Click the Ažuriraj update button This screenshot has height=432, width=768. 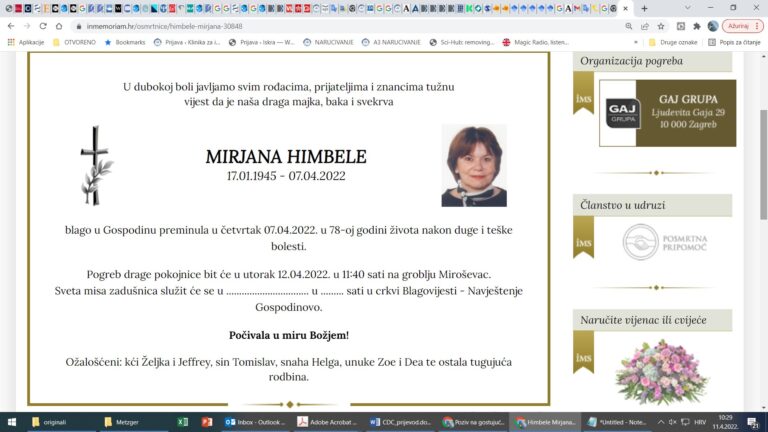[x=739, y=26]
